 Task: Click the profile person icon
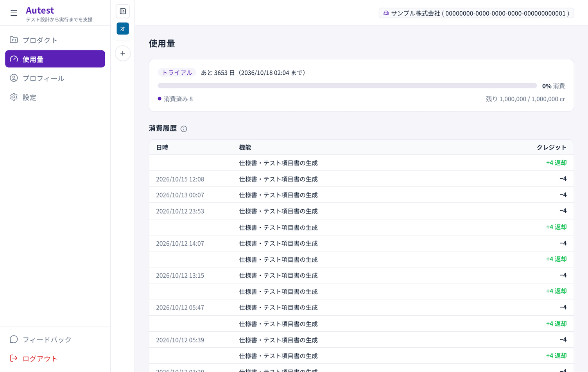point(14,78)
